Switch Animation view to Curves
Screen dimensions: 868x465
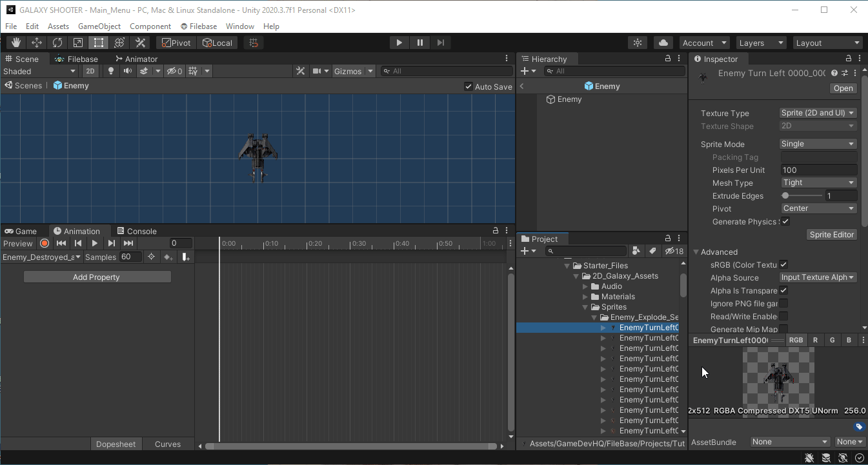168,444
